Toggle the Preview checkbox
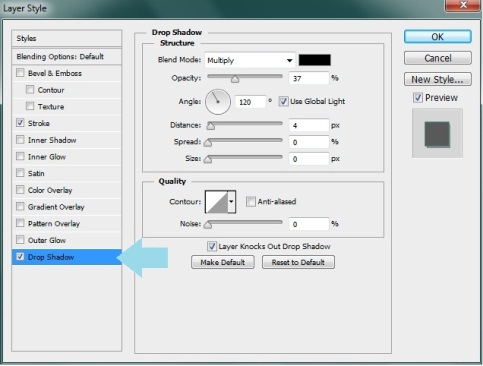 coord(418,98)
